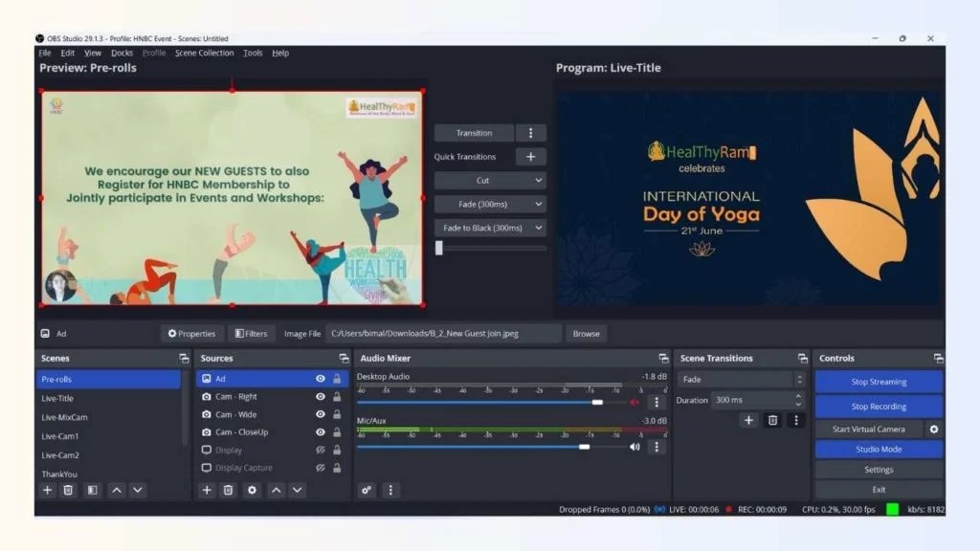Screen dimensions: 980x551
Task: Click the Transition button
Action: pos(475,133)
